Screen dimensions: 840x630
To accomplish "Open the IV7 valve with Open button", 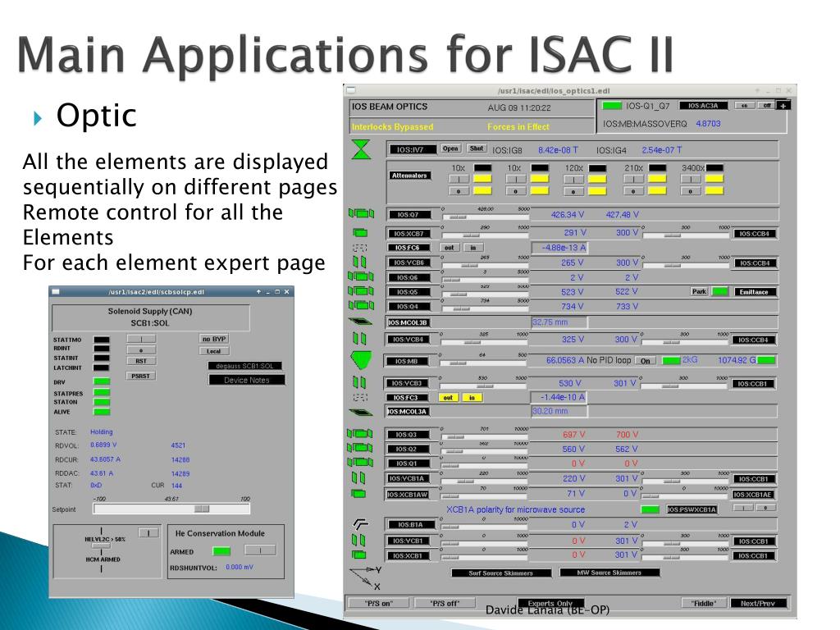I will (x=450, y=149).
